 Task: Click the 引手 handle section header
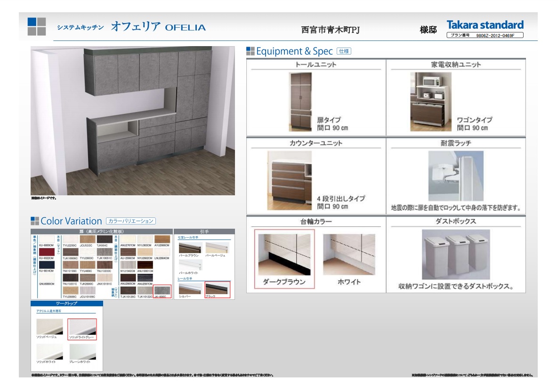click(204, 232)
